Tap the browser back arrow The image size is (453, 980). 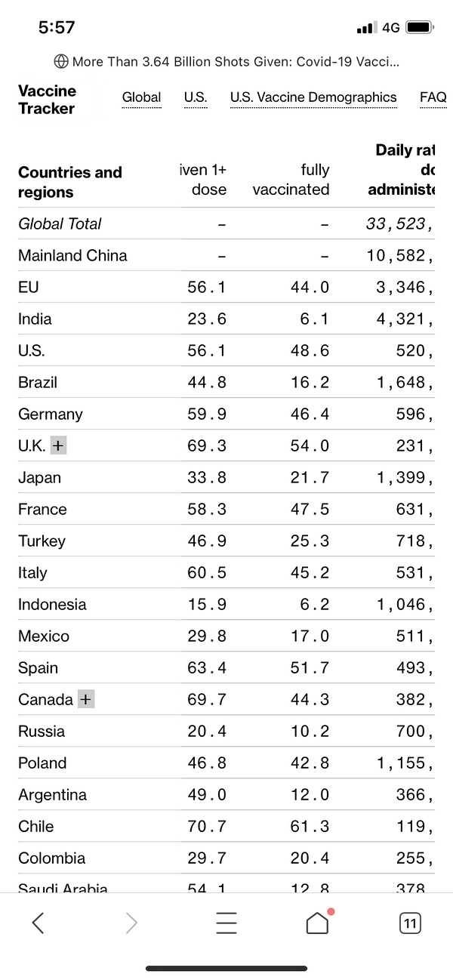[x=38, y=923]
